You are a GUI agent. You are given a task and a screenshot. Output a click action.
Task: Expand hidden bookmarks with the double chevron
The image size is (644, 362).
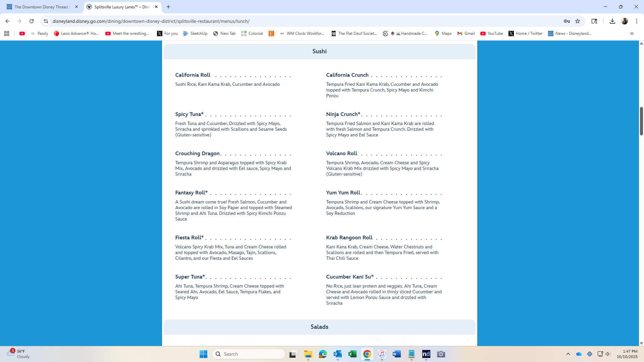tap(632, 34)
